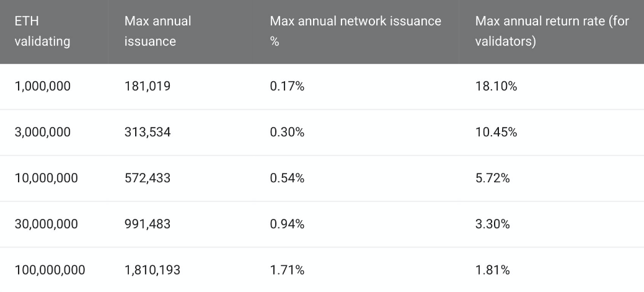The height and width of the screenshot is (292, 644).
Task: Select the 1,000,000 ETH validating cell
Action: pyautogui.click(x=43, y=86)
